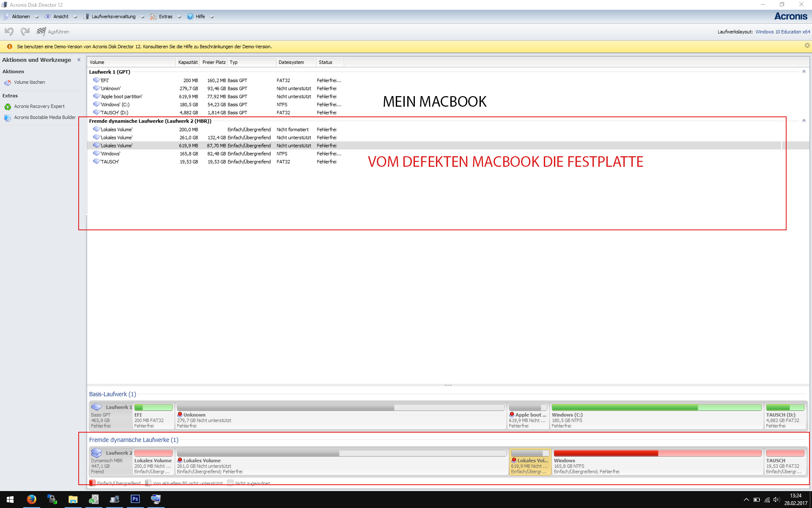Collapse the Laufwerk 1 (GPT) group
Image resolution: width=812 pixels, height=508 pixels.
click(x=804, y=72)
